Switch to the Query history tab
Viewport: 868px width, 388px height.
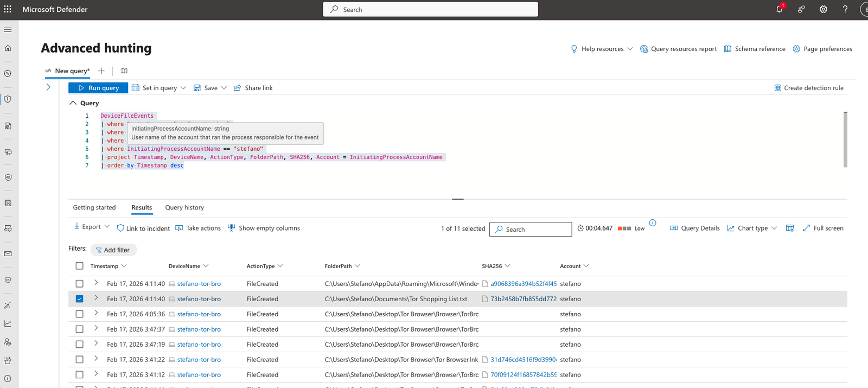(x=184, y=207)
